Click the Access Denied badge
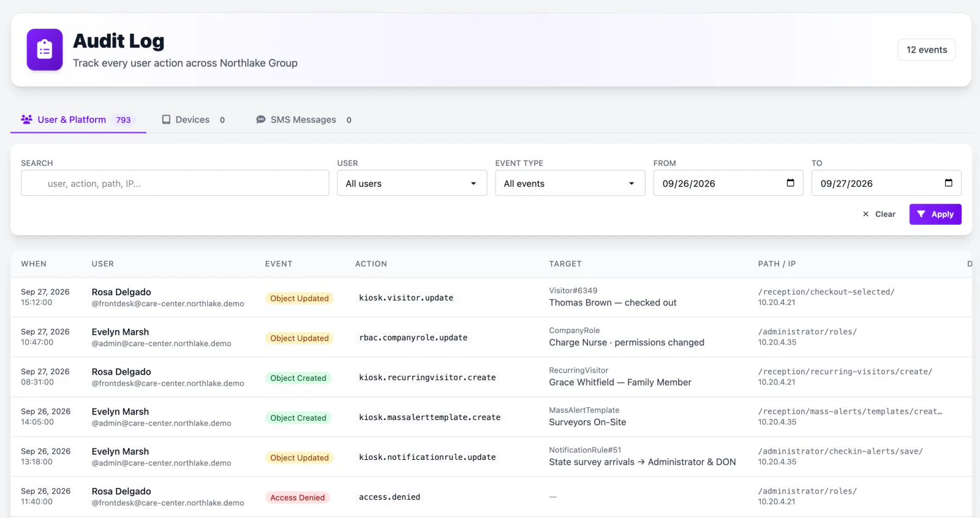The image size is (980, 518). [298, 497]
